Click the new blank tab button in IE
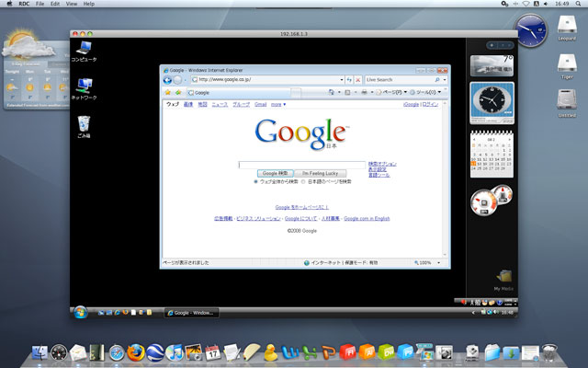 296,93
